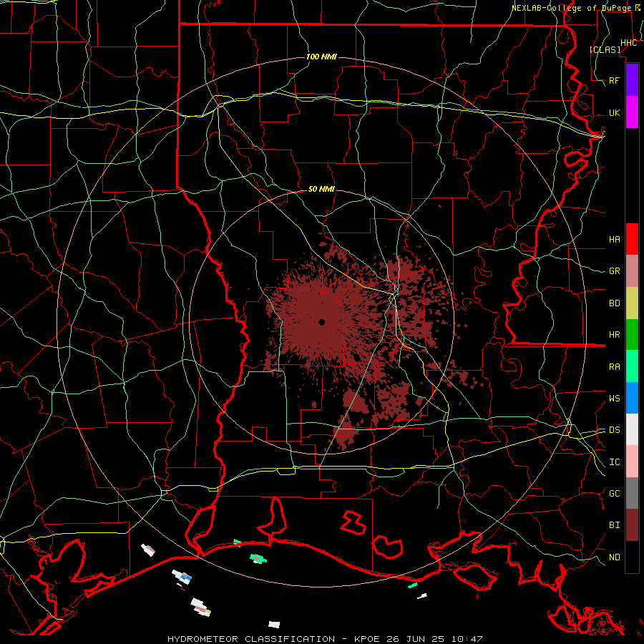Click the RF legend label
The width and height of the screenshot is (644, 644).
(614, 80)
